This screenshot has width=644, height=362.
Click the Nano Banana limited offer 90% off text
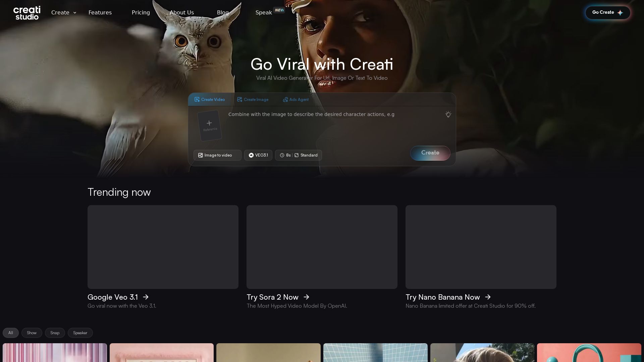471,306
